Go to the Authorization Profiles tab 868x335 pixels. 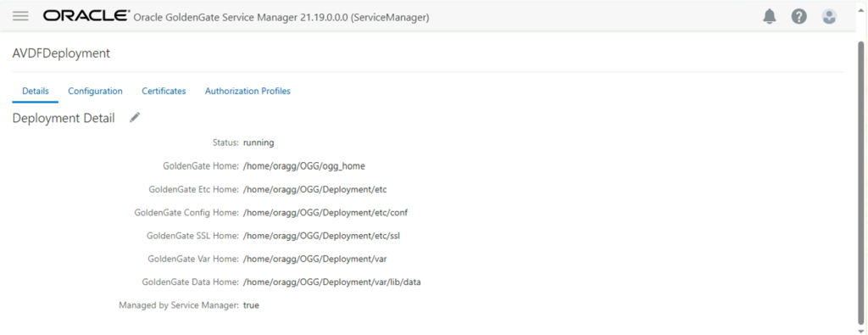tap(248, 91)
